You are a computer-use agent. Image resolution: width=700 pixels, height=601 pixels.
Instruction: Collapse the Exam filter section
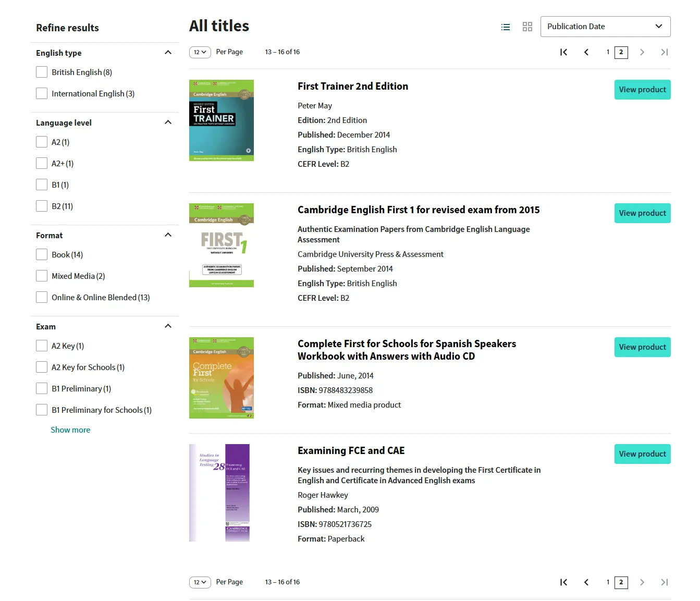(x=168, y=326)
